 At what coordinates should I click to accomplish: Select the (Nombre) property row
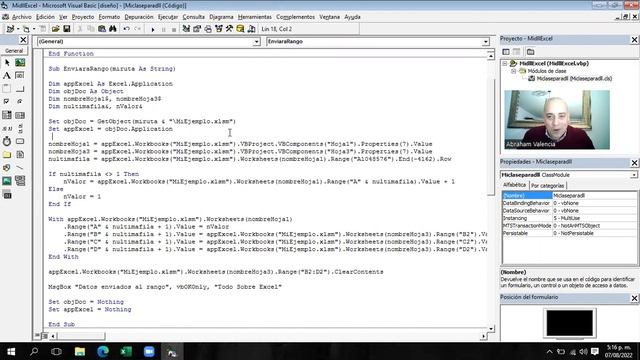coord(569,196)
